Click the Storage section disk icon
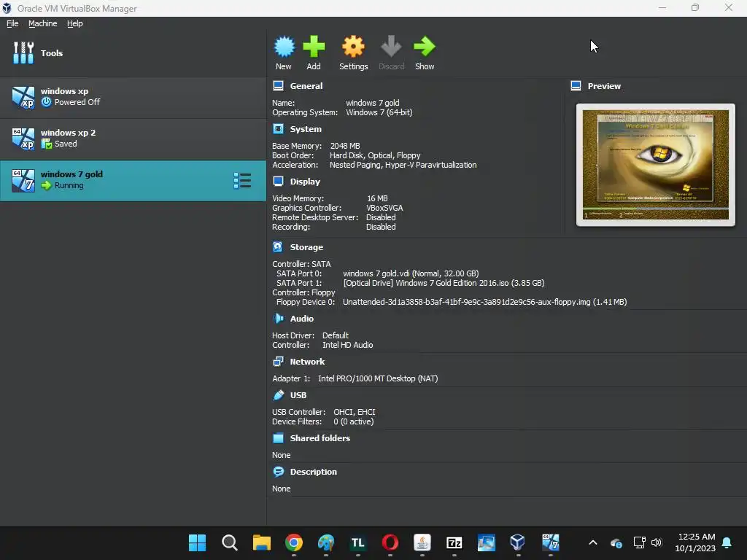Viewport: 747px width, 560px height. [x=278, y=246]
